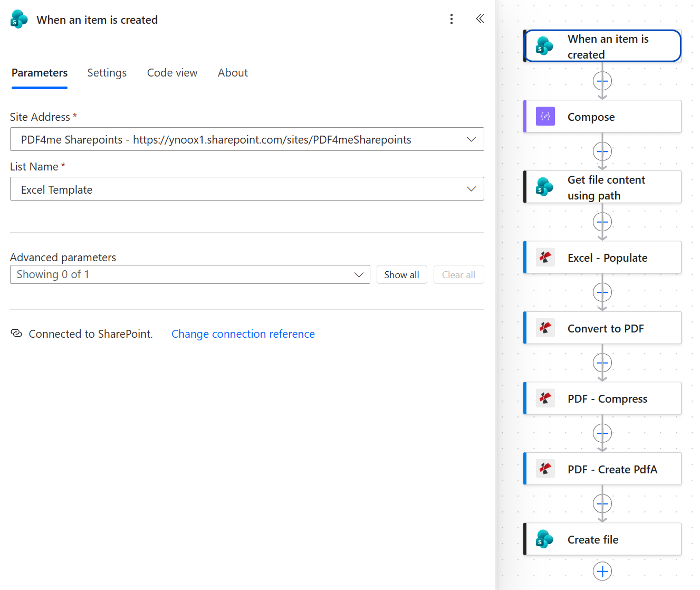Open the Create file action card
The width and height of the screenshot is (700, 590).
click(x=602, y=539)
